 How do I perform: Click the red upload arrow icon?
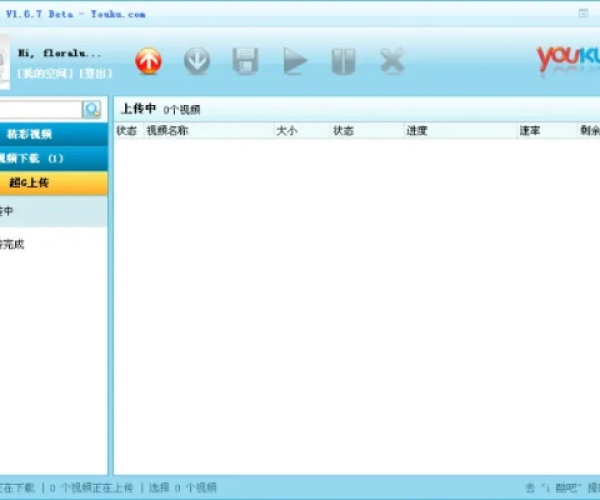(x=148, y=61)
